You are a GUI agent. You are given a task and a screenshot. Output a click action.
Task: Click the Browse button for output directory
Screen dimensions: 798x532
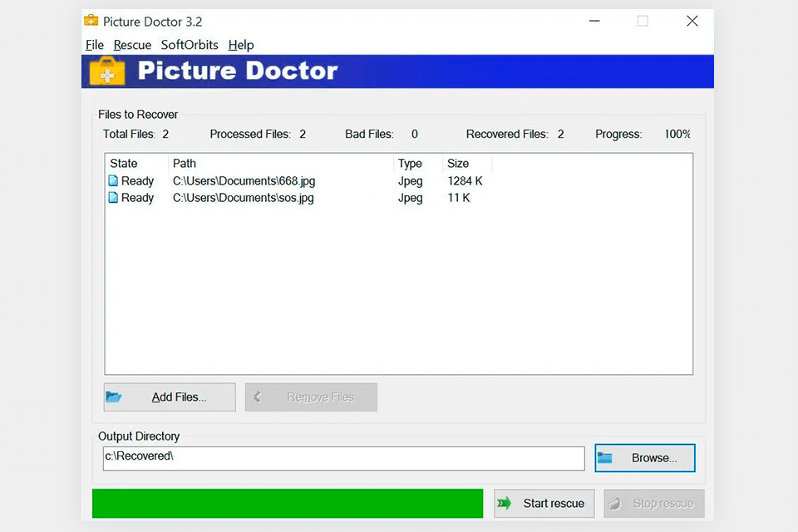644,457
